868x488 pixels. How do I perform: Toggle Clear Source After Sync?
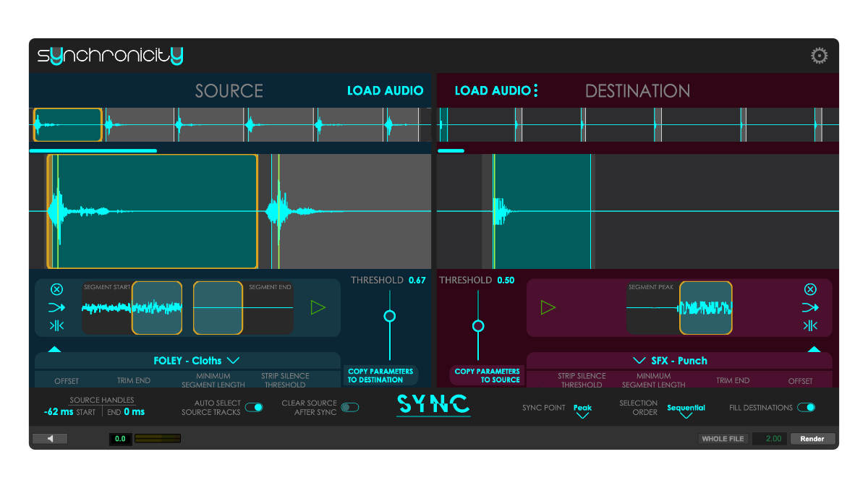click(350, 407)
